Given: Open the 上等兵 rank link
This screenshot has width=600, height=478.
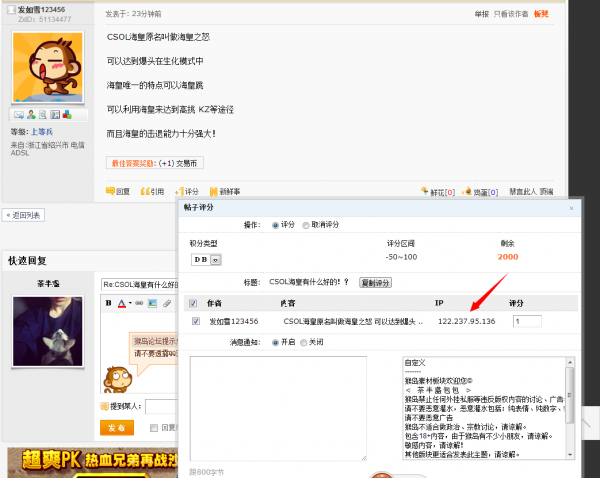Looking at the screenshot, I should pyautogui.click(x=42, y=132).
